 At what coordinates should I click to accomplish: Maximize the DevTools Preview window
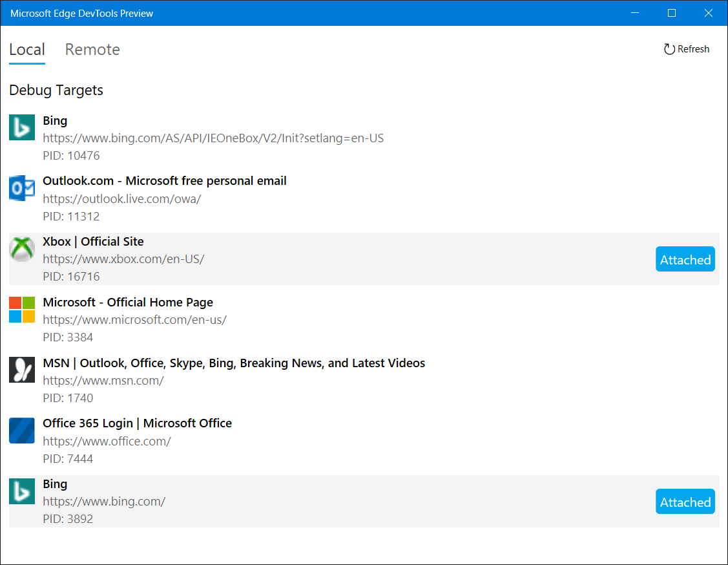coord(671,13)
